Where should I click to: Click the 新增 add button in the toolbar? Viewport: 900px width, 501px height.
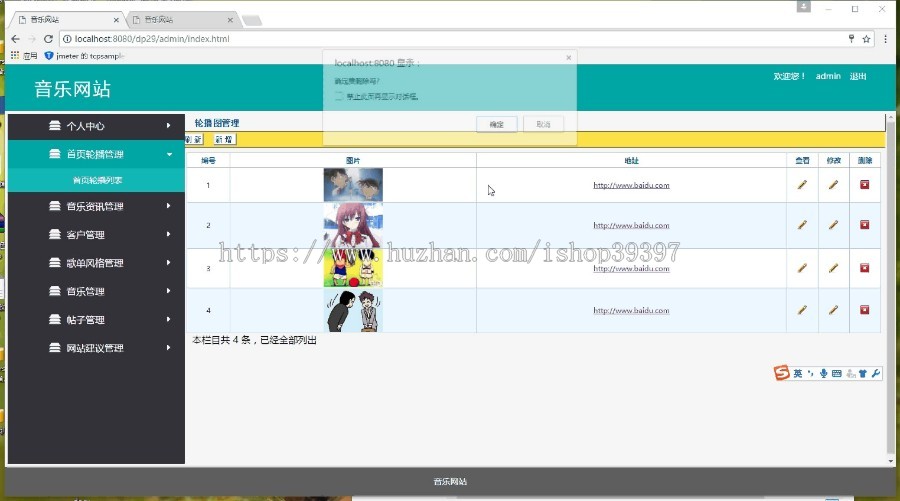click(x=224, y=139)
